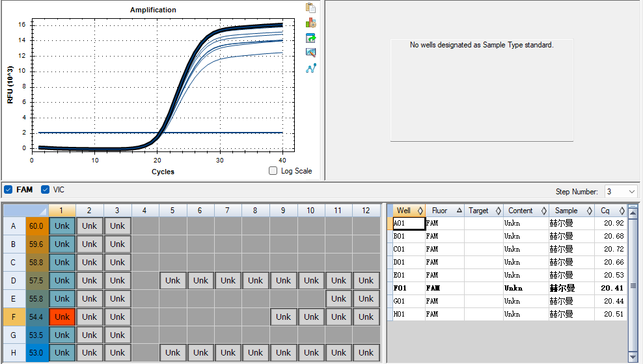Click the 54.4 temperature gradient cell

(36, 317)
